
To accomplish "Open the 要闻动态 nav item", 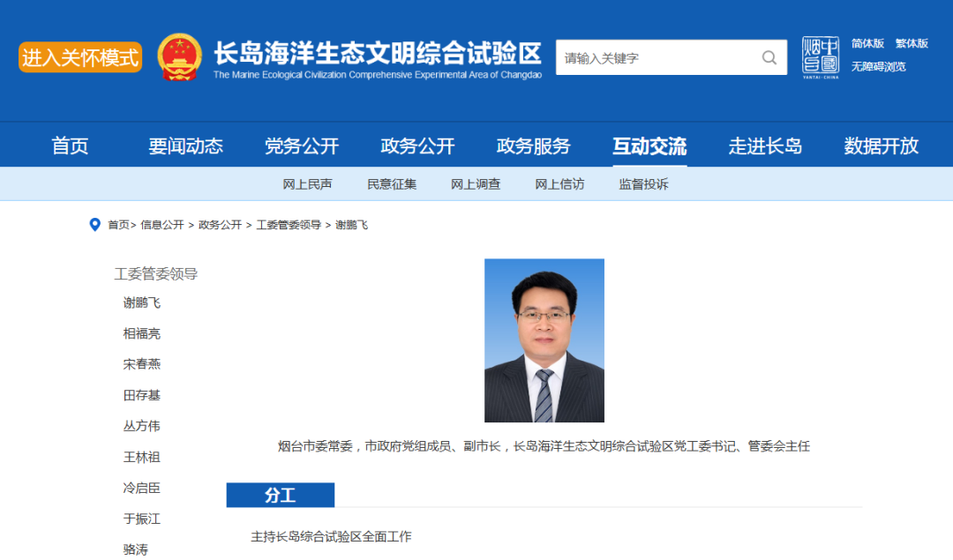I will tap(185, 146).
